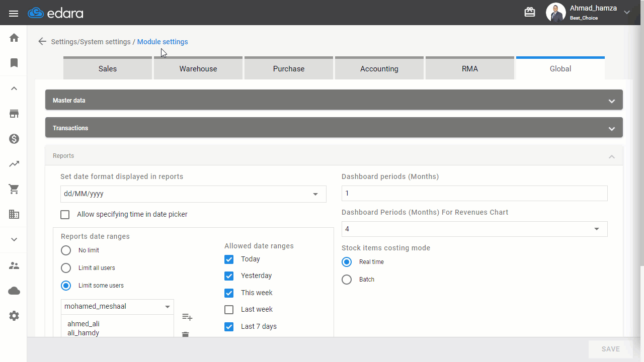This screenshot has width=644, height=362.
Task: Uncheck This week date range
Action: point(229,293)
